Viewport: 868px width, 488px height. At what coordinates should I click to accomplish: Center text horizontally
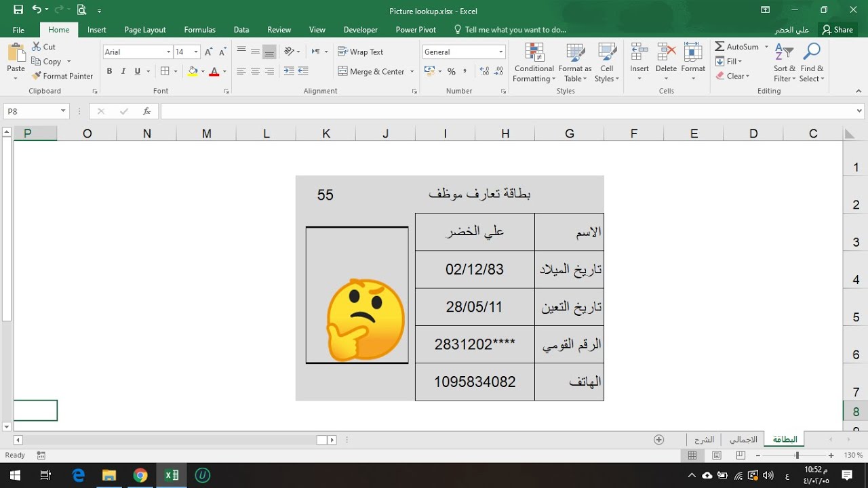(x=255, y=71)
